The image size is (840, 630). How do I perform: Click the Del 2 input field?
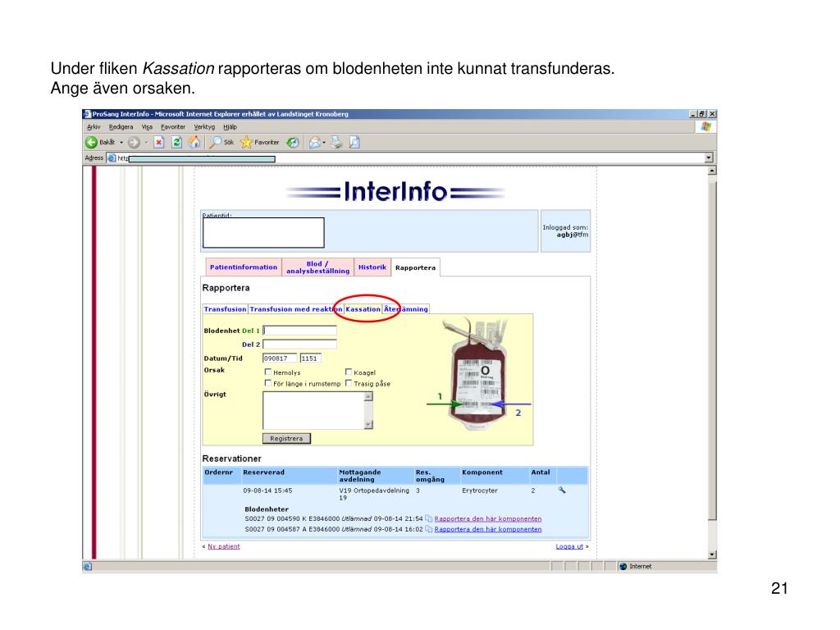(x=299, y=345)
